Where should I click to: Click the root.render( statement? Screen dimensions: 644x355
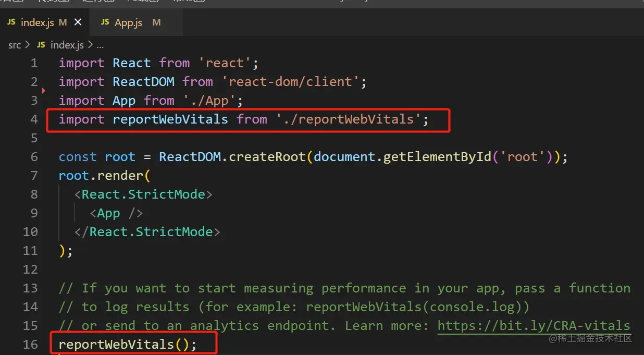tap(105, 176)
